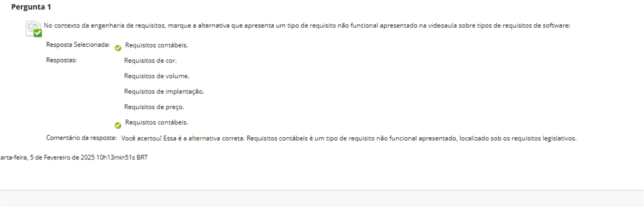The width and height of the screenshot is (644, 207).
Task: Click the gray footer area at the bottom
Action: click(322, 199)
